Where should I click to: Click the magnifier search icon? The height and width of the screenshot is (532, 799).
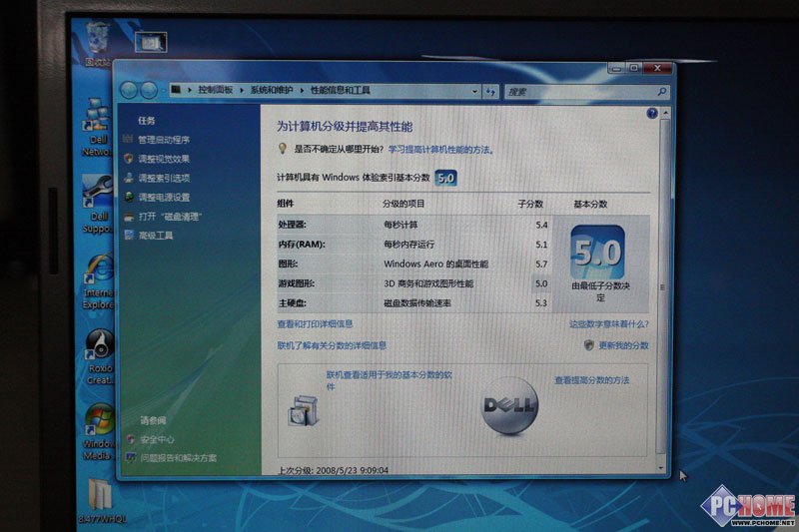tap(661, 92)
